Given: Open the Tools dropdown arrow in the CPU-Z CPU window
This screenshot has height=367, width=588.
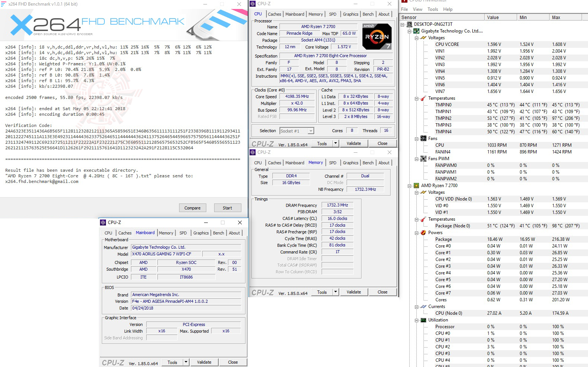Looking at the screenshot, I should 335,143.
